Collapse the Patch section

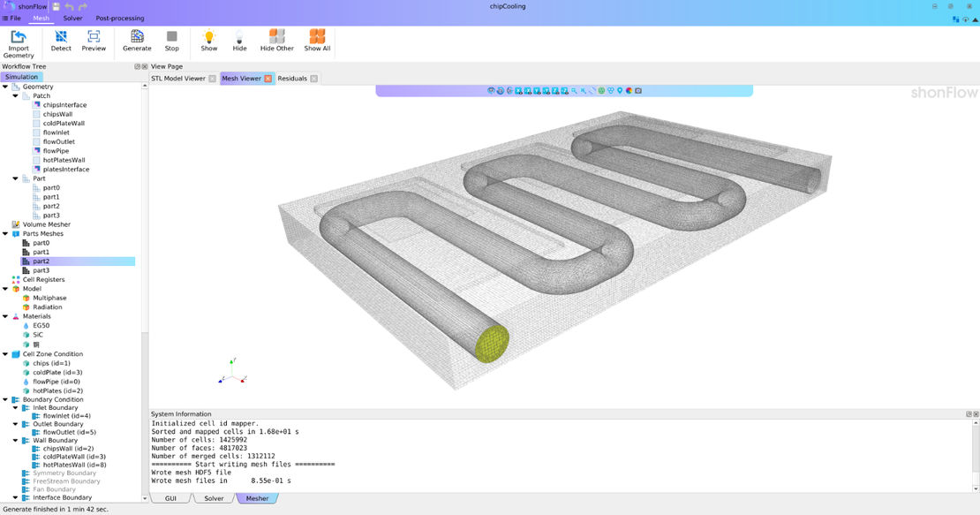click(15, 95)
